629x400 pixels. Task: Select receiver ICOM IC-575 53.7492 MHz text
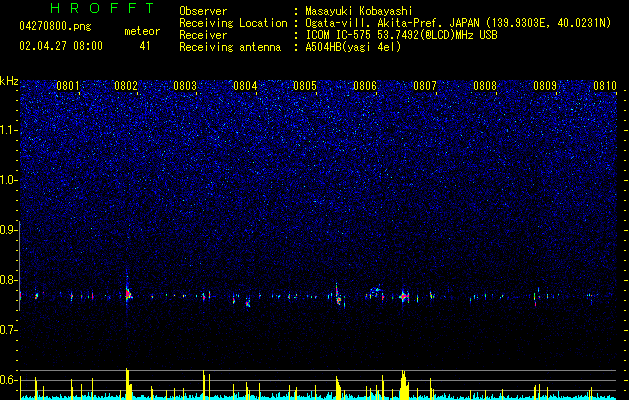[x=401, y=35]
